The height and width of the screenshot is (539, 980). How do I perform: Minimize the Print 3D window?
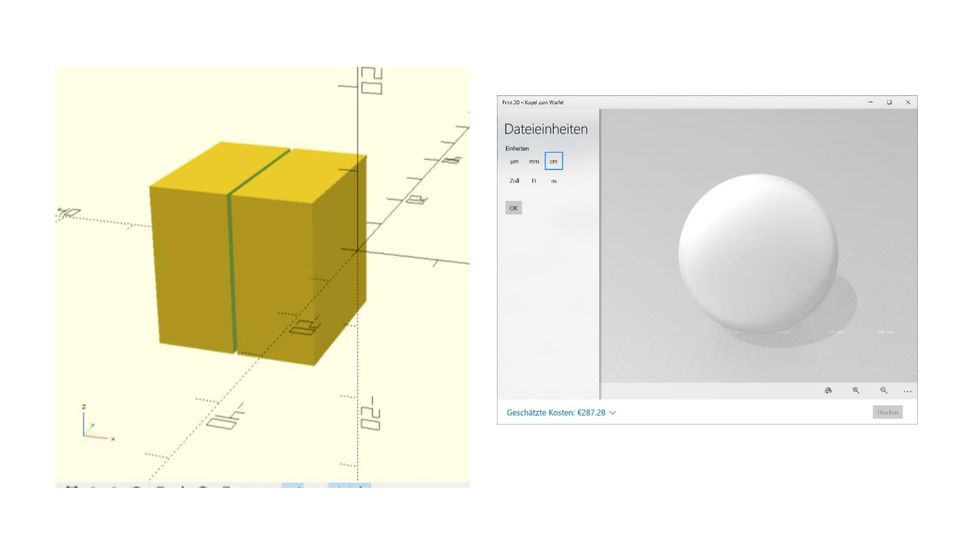[870, 102]
